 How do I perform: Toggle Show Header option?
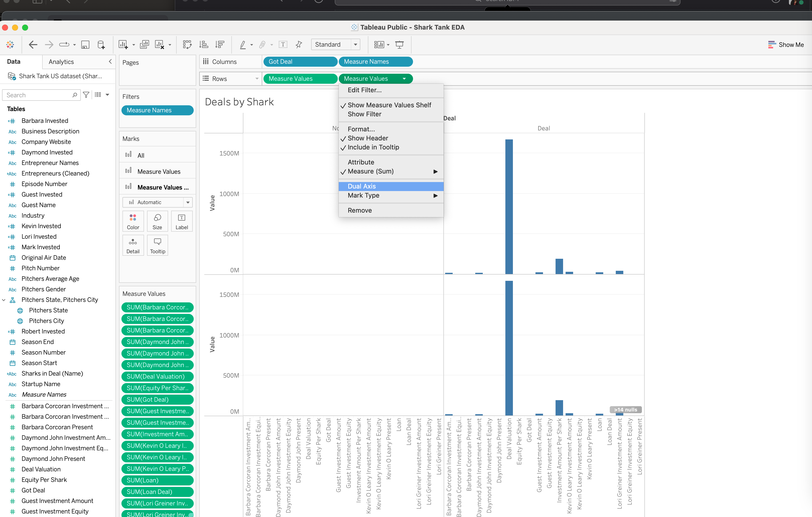click(x=368, y=138)
